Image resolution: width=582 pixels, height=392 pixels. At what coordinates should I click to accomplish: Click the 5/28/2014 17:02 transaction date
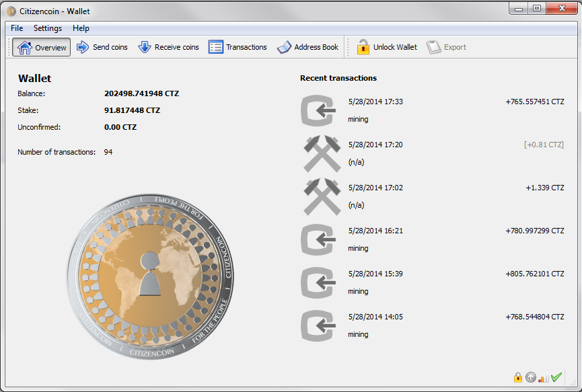375,188
